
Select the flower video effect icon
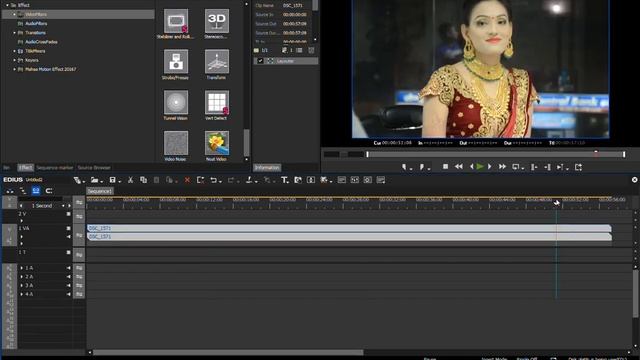point(217,143)
